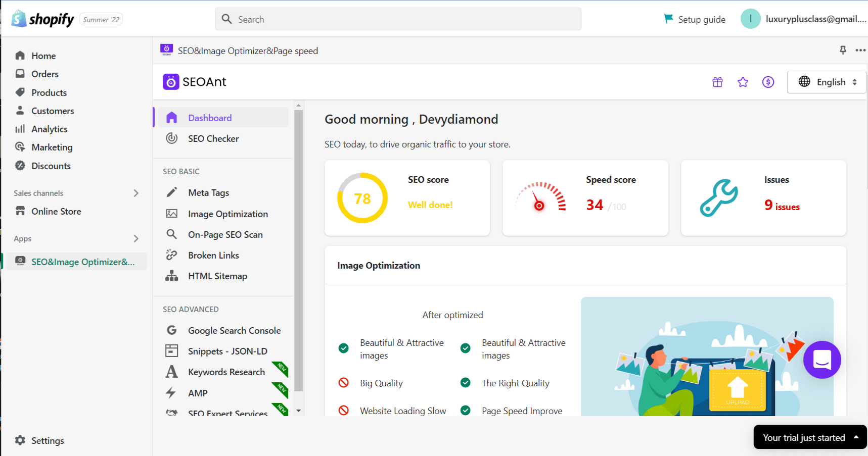The image size is (868, 456).
Task: Click the Setup guide flag icon
Action: pyautogui.click(x=668, y=19)
